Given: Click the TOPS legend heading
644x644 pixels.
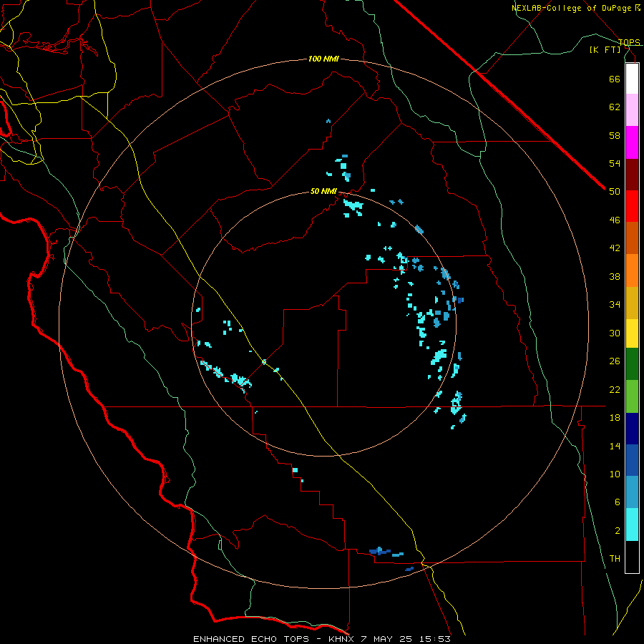Looking at the screenshot, I should pos(629,42).
